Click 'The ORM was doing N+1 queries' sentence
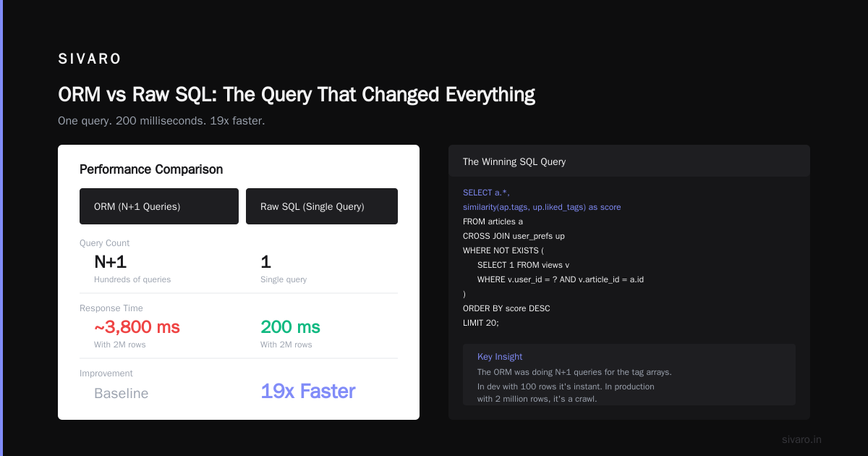Screen dimensions: 868x456 574,372
